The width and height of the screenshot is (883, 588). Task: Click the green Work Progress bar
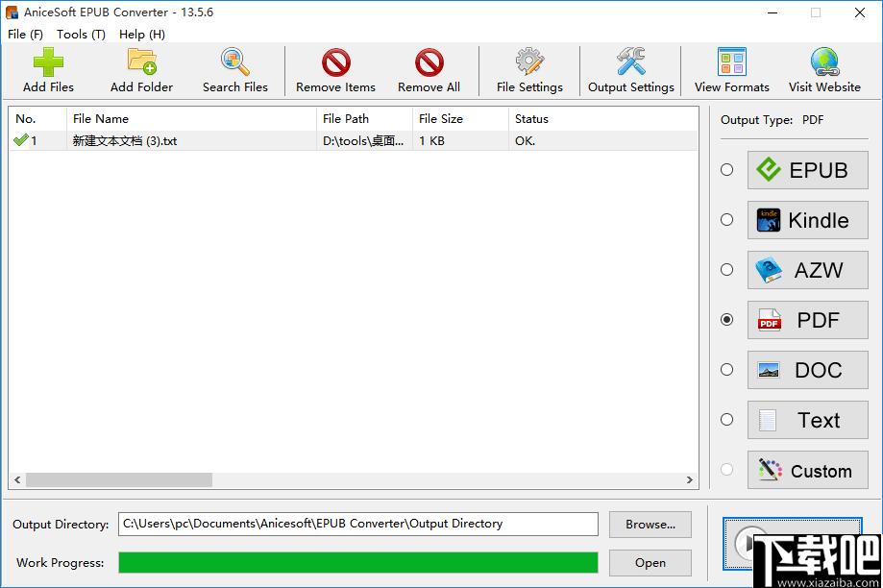(x=358, y=563)
